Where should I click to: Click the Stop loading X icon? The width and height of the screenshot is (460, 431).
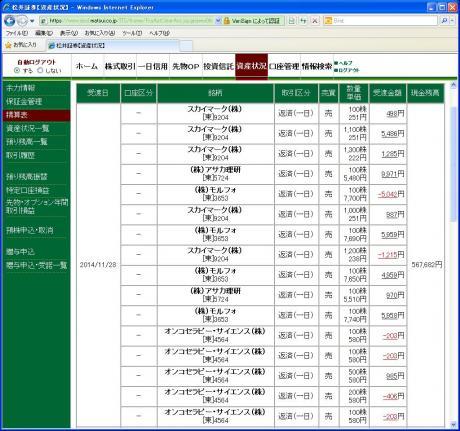[315, 21]
